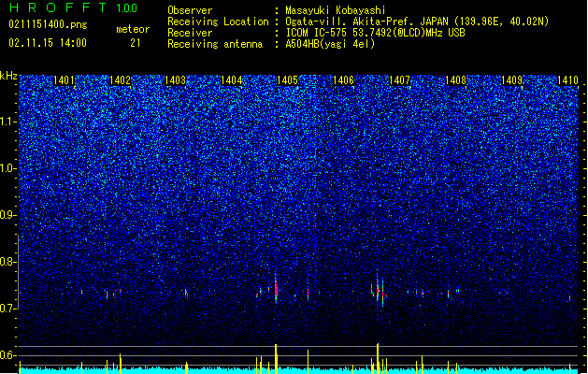Click the 'Receiver' field label
Viewport: 588px width, 374px height.
(x=190, y=33)
